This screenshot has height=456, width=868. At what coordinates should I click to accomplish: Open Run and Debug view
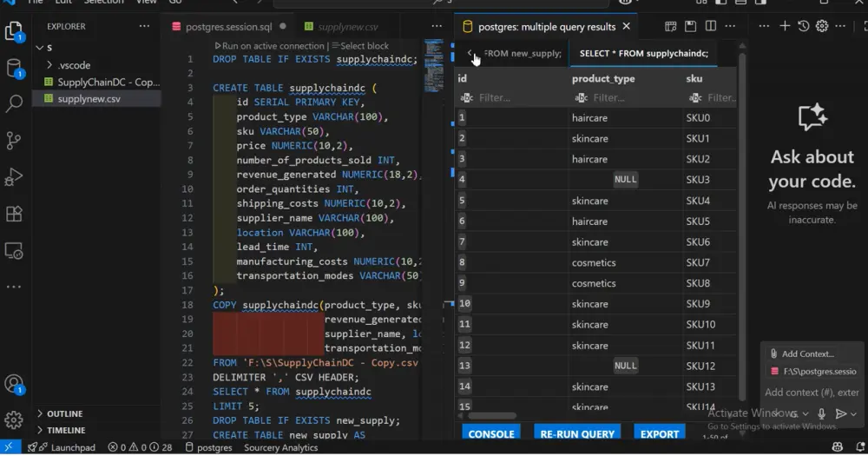click(x=14, y=176)
